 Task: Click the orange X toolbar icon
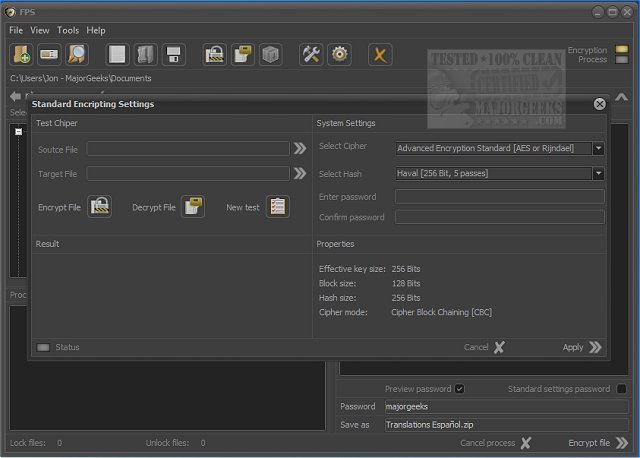click(379, 54)
